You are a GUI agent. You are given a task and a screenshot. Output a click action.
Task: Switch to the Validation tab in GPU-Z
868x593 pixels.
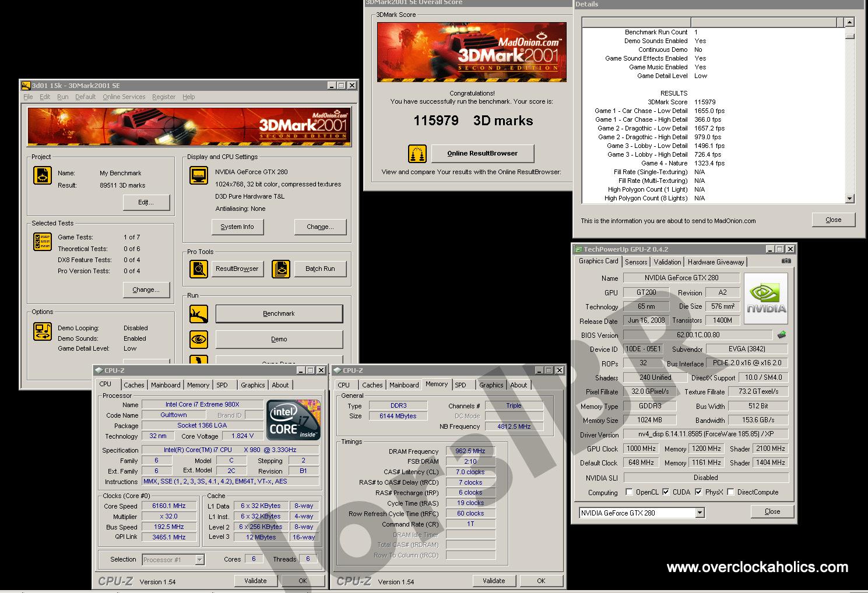pyautogui.click(x=667, y=262)
